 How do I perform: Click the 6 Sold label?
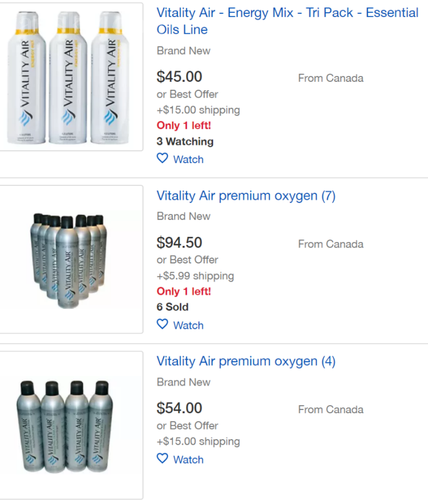click(x=172, y=307)
